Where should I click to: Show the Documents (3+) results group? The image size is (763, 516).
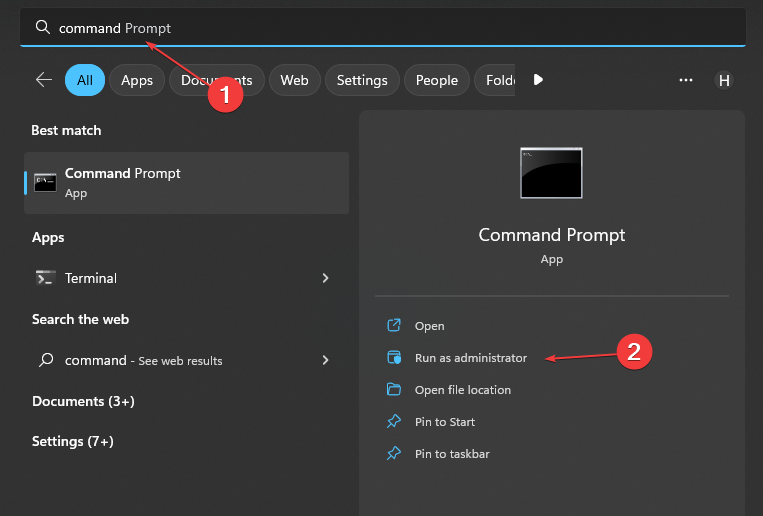pyautogui.click(x=83, y=401)
